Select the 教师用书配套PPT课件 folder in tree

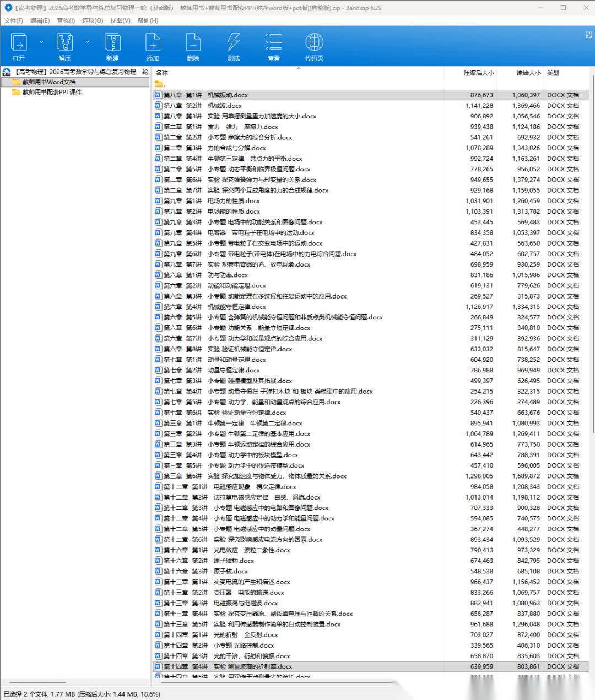(x=52, y=92)
